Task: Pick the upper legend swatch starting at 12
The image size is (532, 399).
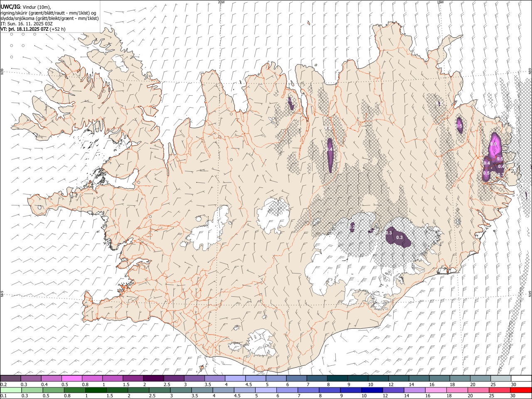Action: coord(398,378)
